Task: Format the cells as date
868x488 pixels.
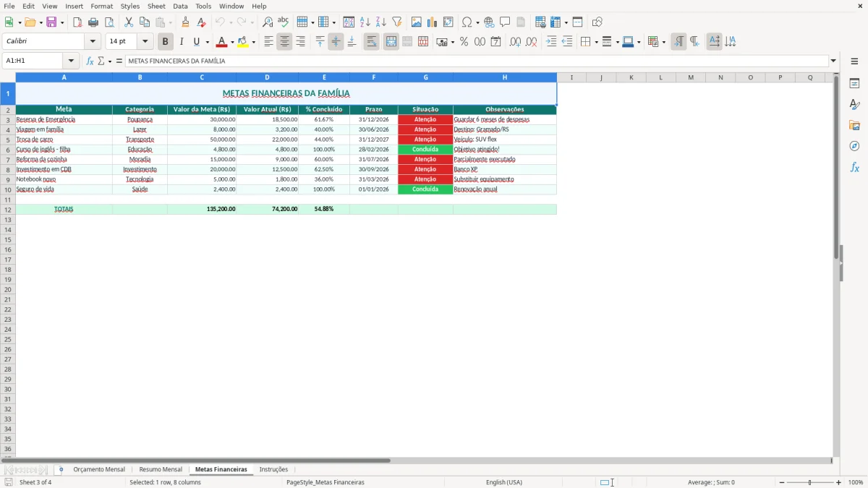Action: coord(495,42)
